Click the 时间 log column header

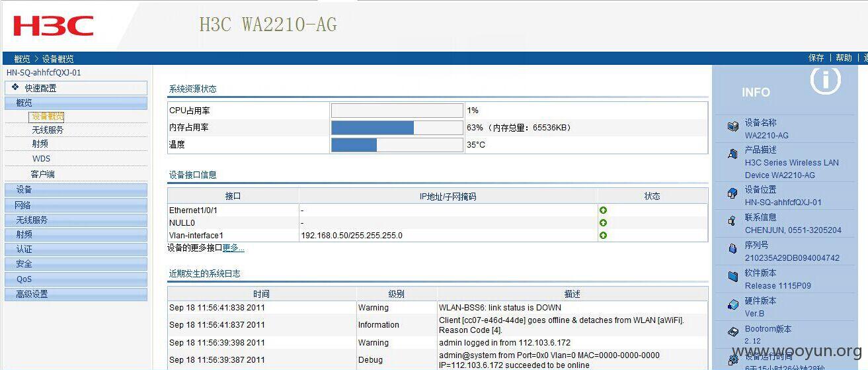[x=262, y=295]
